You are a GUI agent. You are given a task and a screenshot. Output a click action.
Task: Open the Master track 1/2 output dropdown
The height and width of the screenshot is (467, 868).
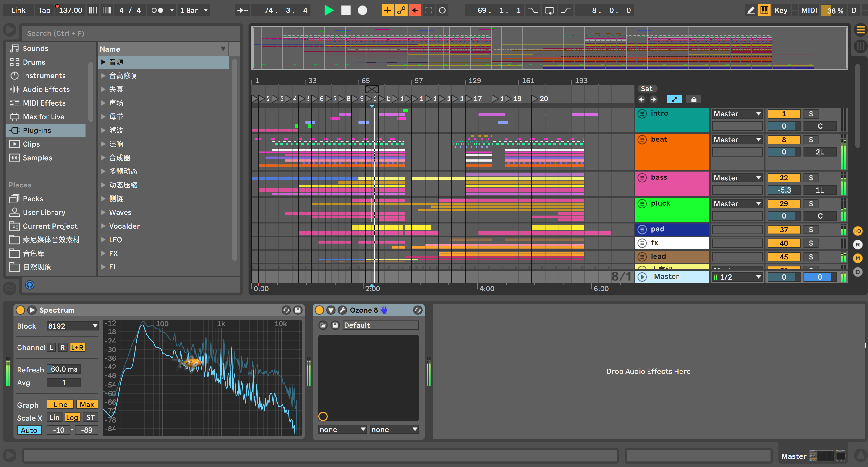point(737,277)
